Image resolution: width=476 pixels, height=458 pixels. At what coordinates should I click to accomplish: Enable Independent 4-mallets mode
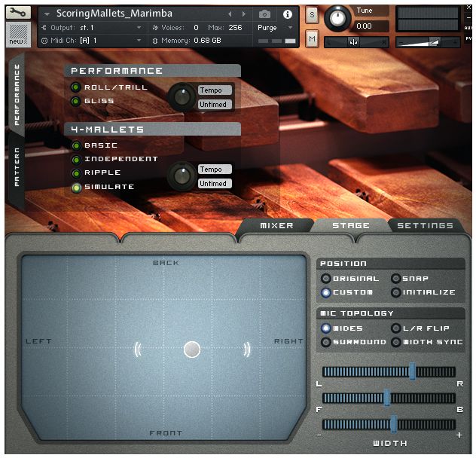click(76, 160)
